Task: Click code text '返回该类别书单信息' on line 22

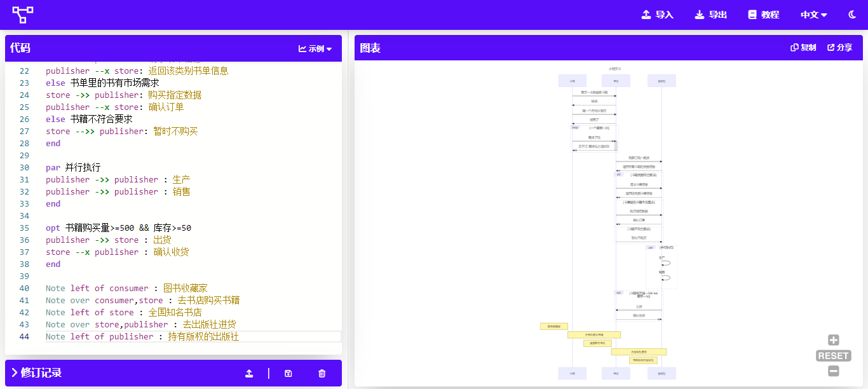Action: point(188,71)
